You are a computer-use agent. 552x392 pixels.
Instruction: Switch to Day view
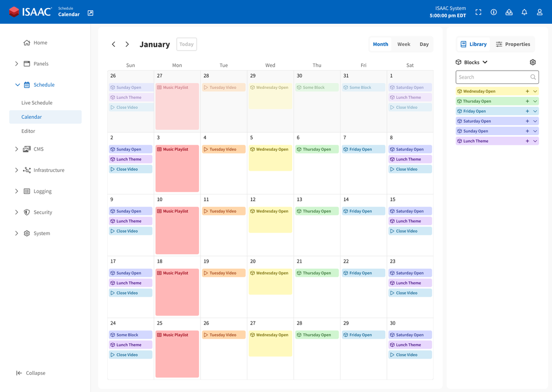[x=424, y=44]
